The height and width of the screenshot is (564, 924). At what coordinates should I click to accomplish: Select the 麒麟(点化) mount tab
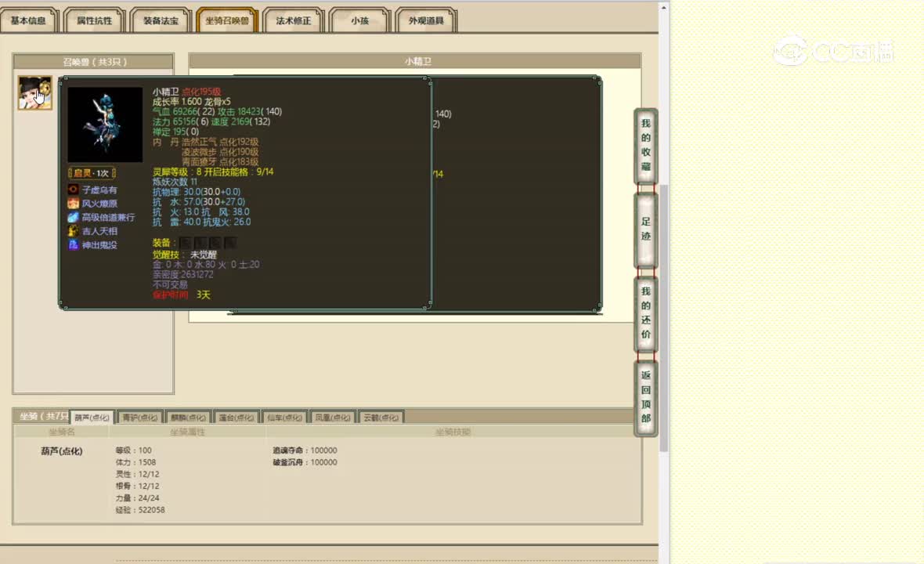pos(189,418)
